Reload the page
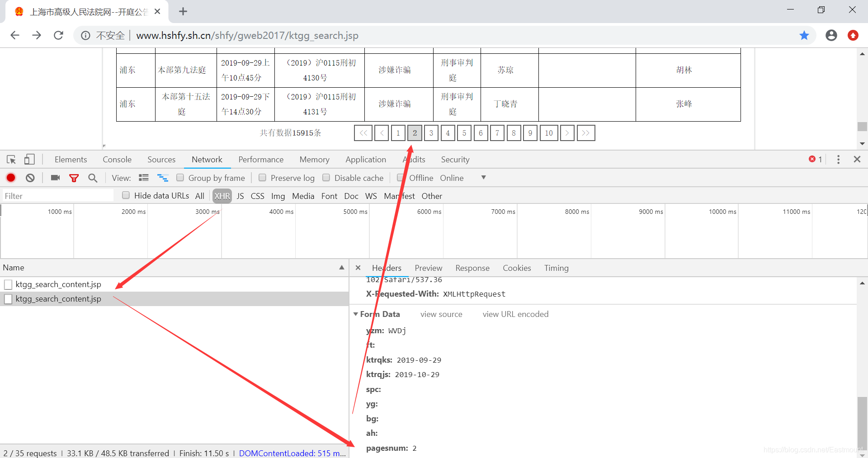The height and width of the screenshot is (458, 868). point(58,35)
